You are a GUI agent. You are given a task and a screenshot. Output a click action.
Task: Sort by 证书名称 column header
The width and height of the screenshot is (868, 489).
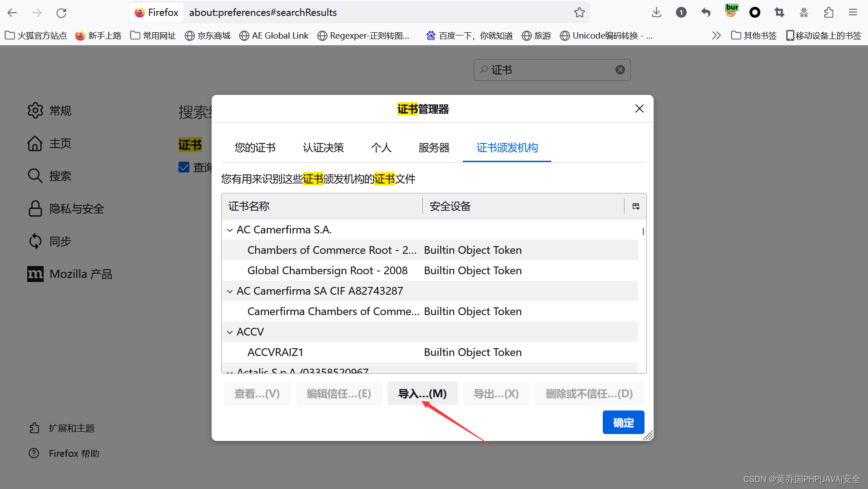(322, 207)
